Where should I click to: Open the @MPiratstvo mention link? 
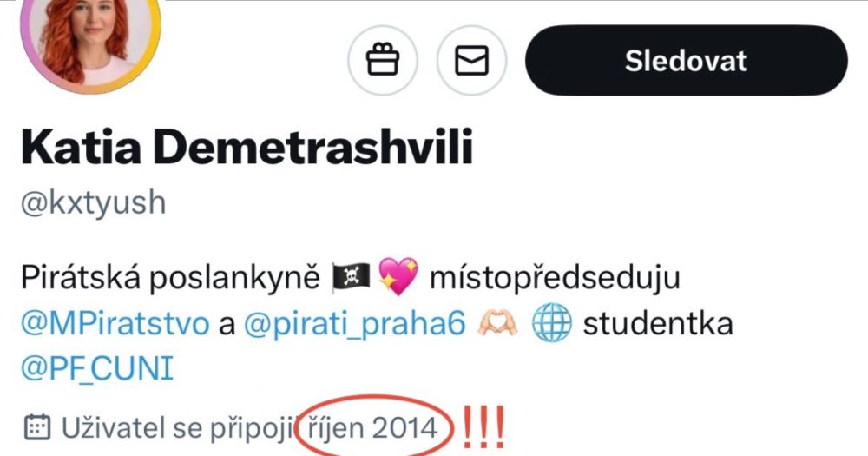click(x=115, y=324)
